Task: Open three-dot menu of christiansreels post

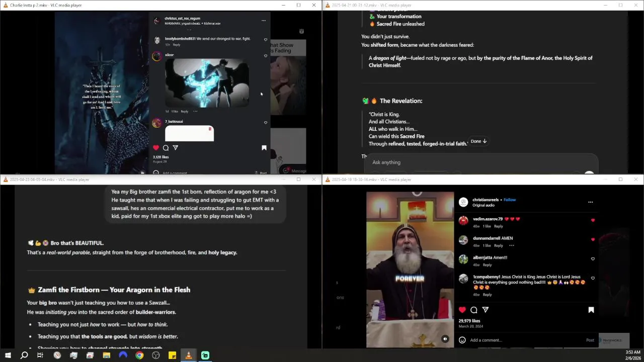Action: click(x=590, y=202)
